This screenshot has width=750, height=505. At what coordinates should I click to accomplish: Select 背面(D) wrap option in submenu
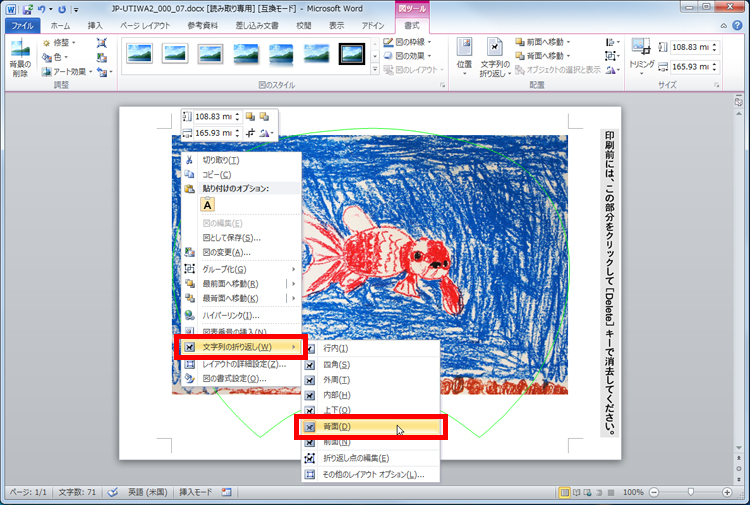click(371, 427)
